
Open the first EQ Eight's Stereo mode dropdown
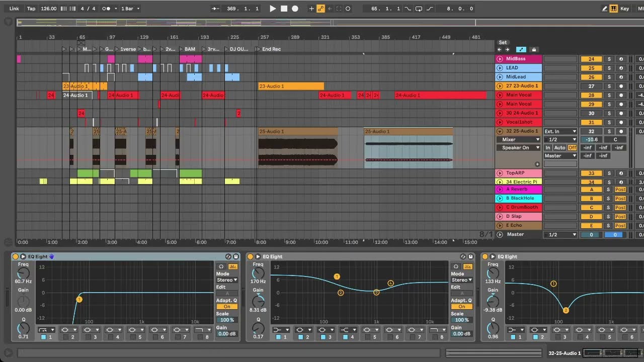227,280
